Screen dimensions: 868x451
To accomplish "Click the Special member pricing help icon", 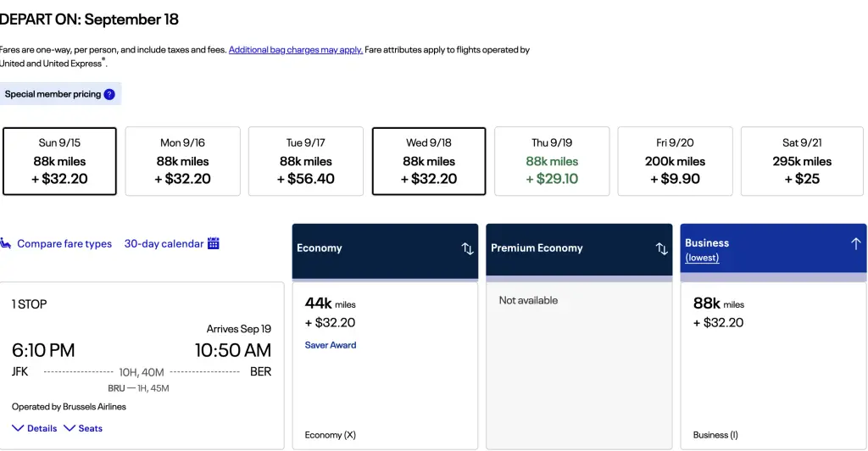I will [x=109, y=94].
